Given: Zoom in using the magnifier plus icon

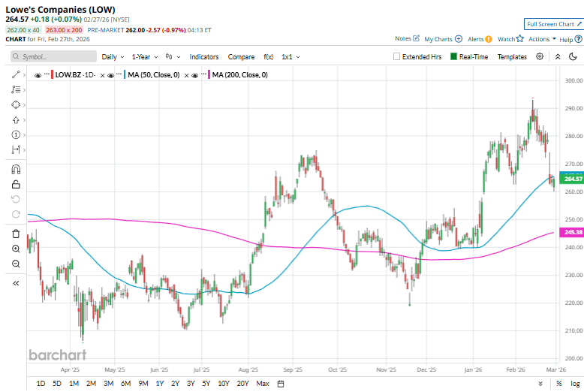Looking at the screenshot, I should (x=16, y=249).
